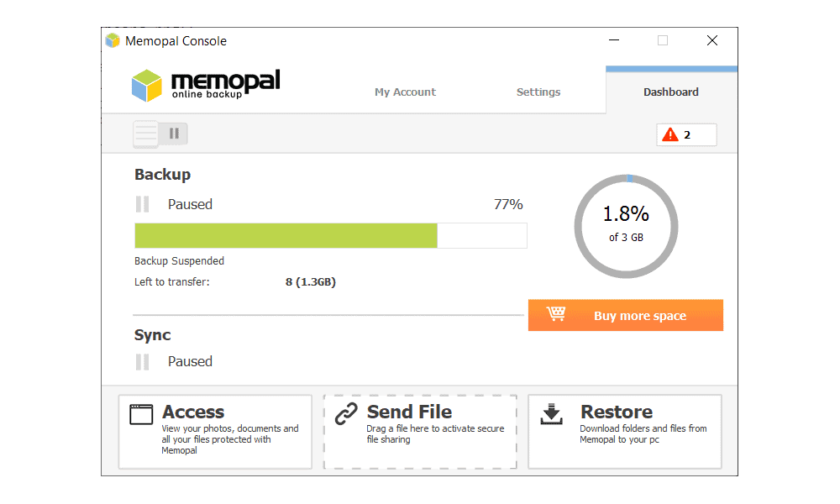This screenshot has width=840, height=504.
Task: Open the My Account tab
Action: pyautogui.click(x=405, y=92)
